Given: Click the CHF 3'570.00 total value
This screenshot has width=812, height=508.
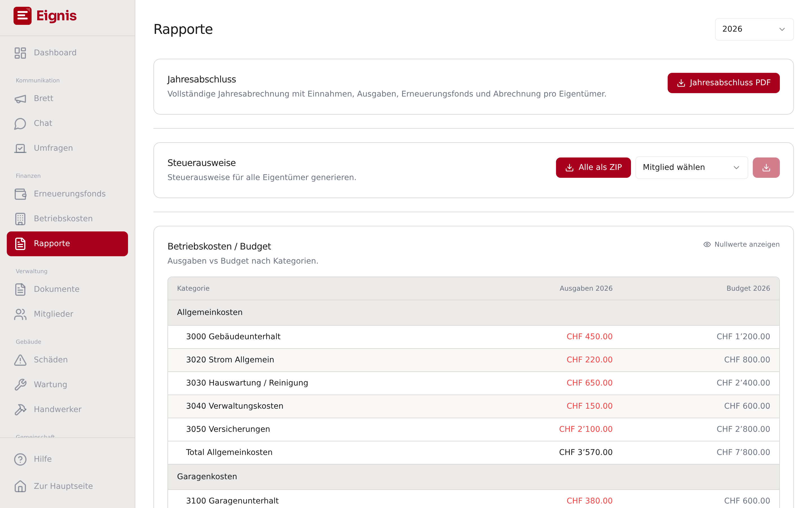Looking at the screenshot, I should click(x=586, y=452).
